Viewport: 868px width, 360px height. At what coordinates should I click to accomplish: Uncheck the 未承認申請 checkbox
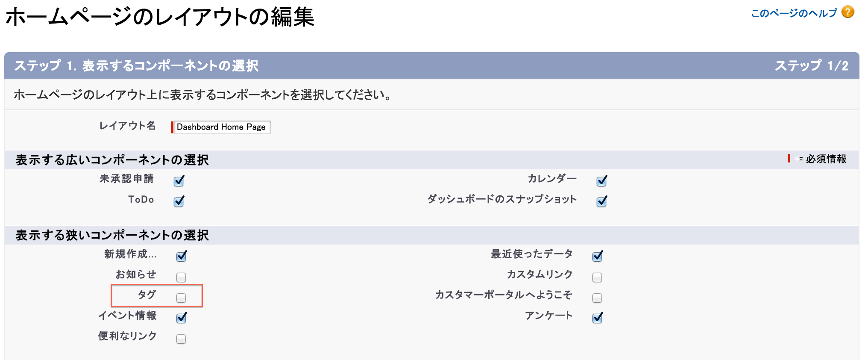(x=179, y=181)
